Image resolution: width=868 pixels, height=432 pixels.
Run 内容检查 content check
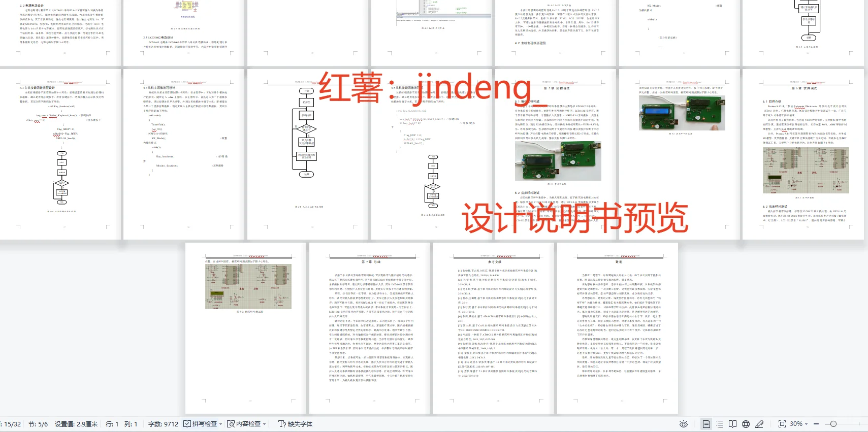pos(244,424)
